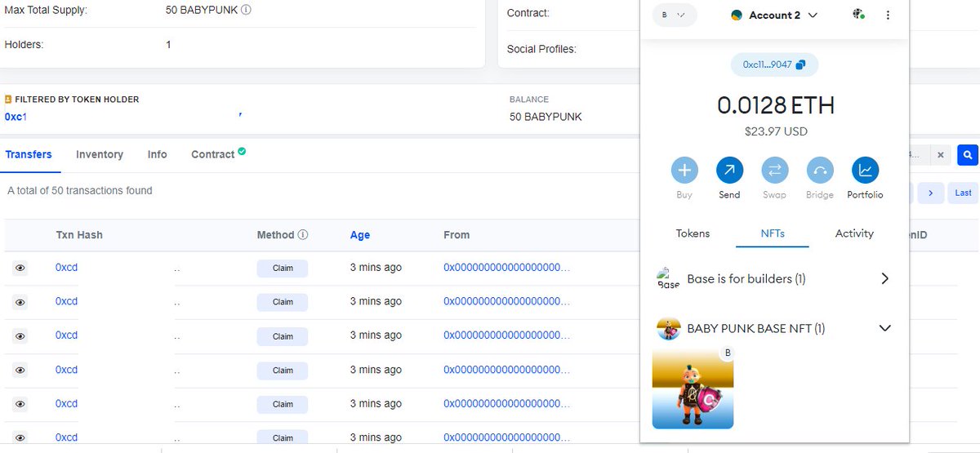This screenshot has width=980, height=453.
Task: Toggle eye preview on fourth transaction row
Action: pyautogui.click(x=20, y=370)
